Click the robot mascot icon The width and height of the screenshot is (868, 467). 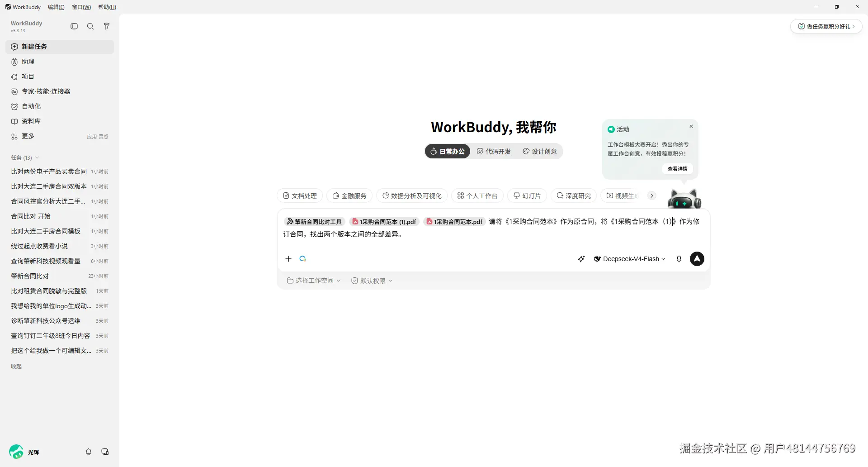[x=684, y=199]
